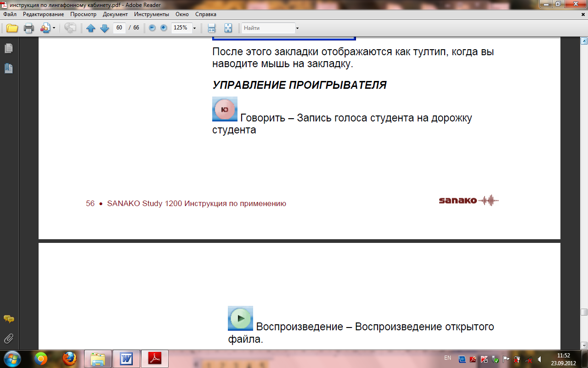Click the page number field showing 60

[119, 28]
